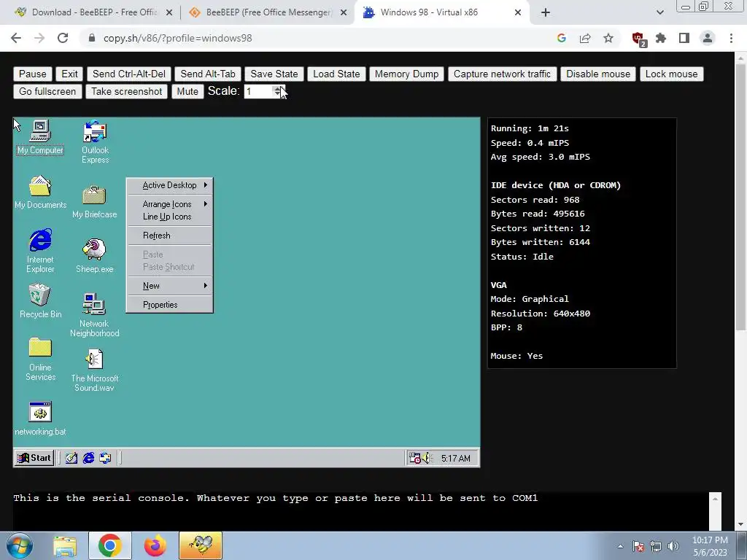Click the Go fullscreen button
This screenshot has width=747, height=560.
tap(47, 91)
